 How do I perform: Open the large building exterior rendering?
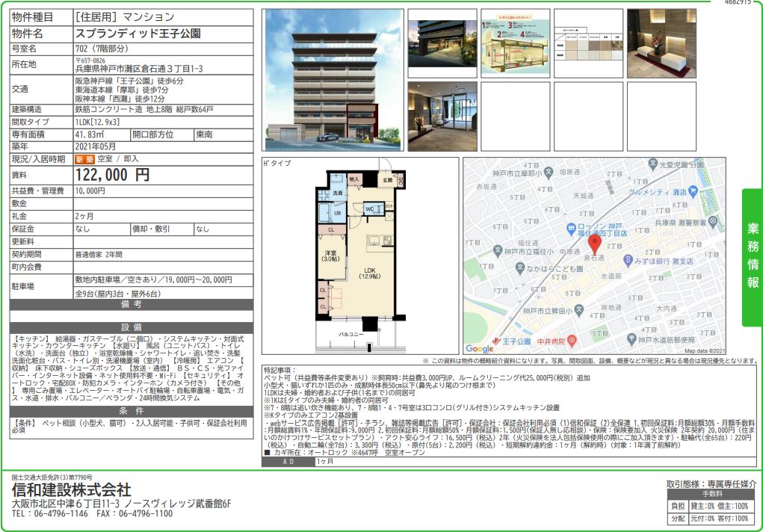point(333,80)
